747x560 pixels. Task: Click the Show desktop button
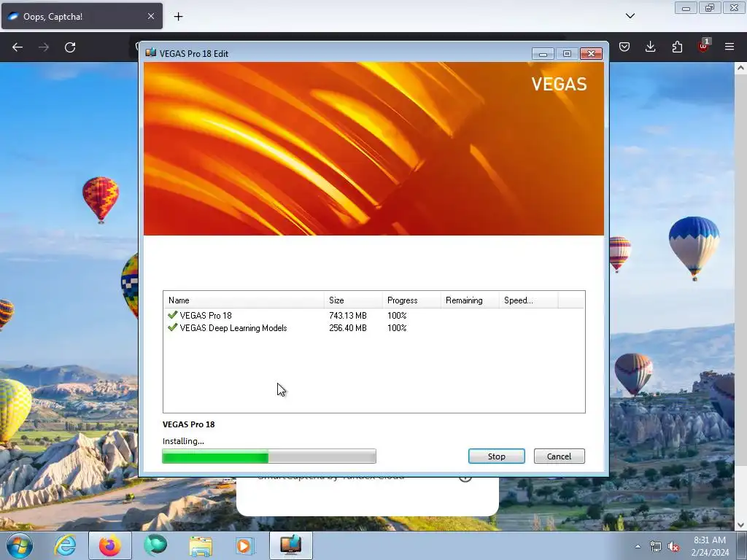tap(742, 545)
